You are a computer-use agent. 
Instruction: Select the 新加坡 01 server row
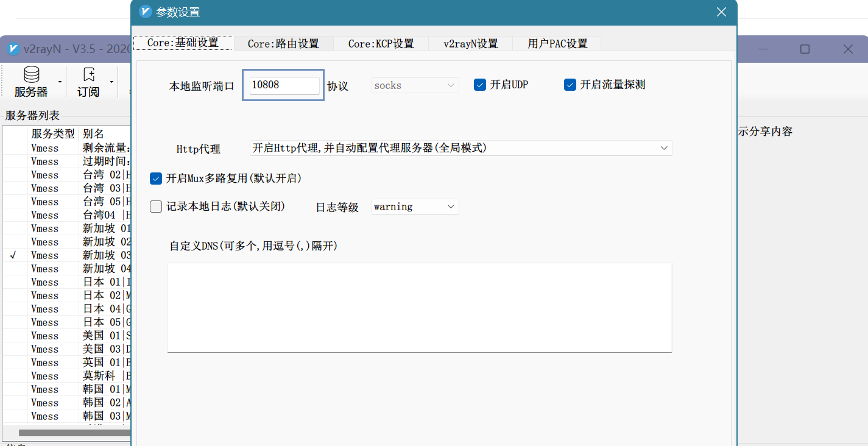click(67, 228)
